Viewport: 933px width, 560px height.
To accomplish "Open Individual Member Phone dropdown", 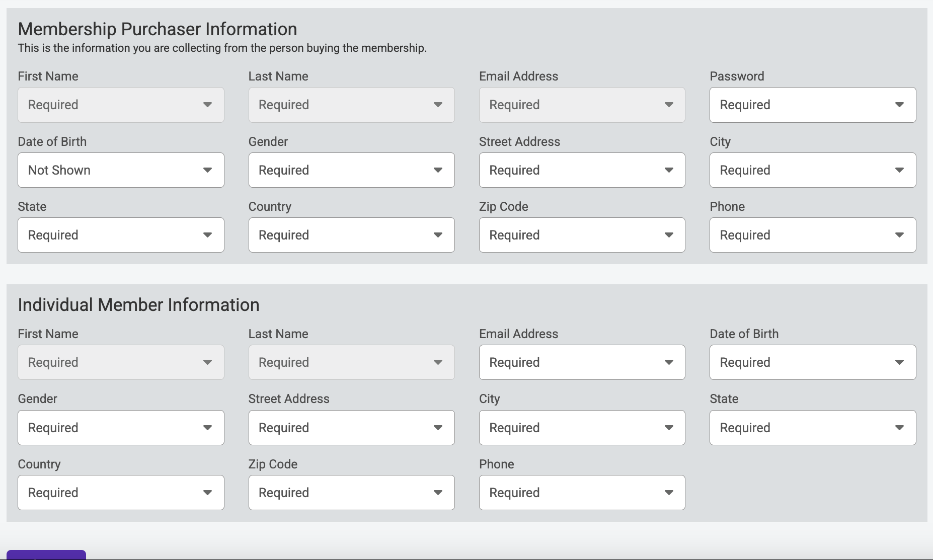I will tap(582, 493).
